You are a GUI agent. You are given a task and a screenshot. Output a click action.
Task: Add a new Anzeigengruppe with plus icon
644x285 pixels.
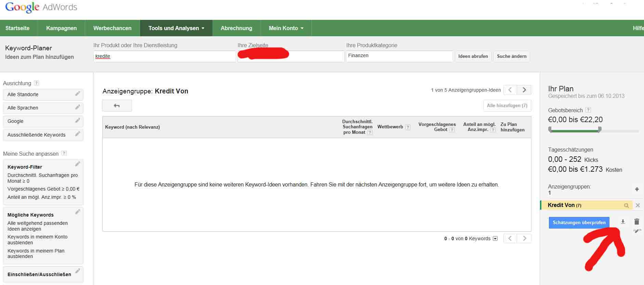(x=637, y=189)
